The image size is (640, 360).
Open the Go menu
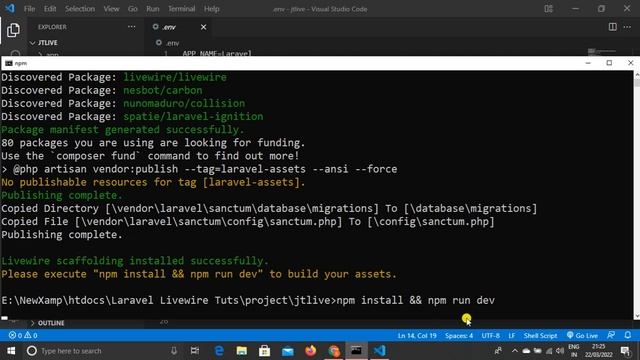tap(133, 9)
